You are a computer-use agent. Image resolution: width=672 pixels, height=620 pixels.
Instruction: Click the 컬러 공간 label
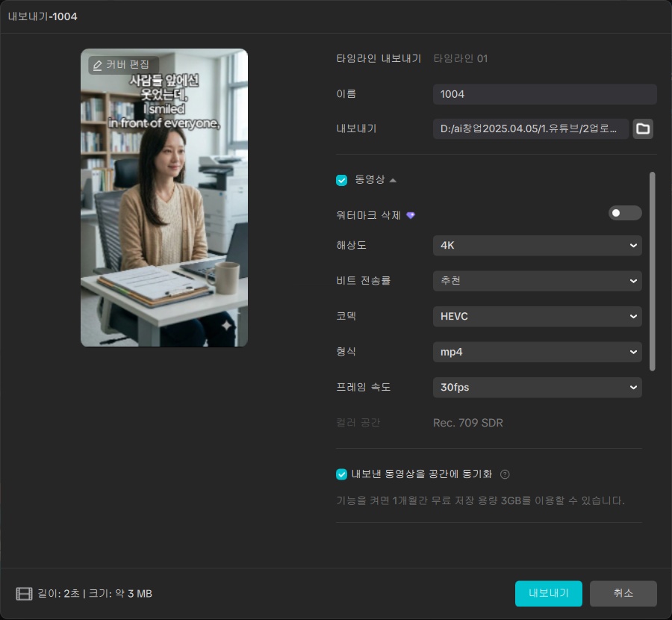pos(358,423)
